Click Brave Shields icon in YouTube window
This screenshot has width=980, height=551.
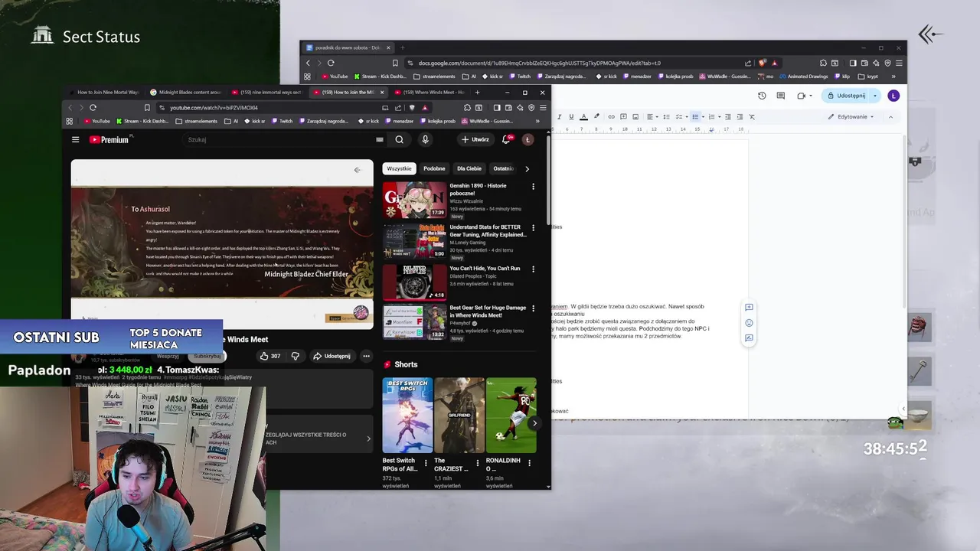click(x=412, y=108)
